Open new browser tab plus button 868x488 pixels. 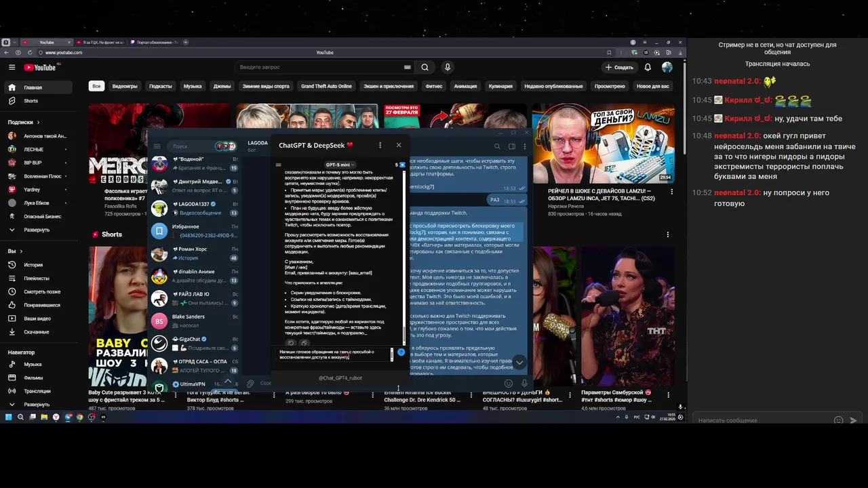tap(186, 42)
